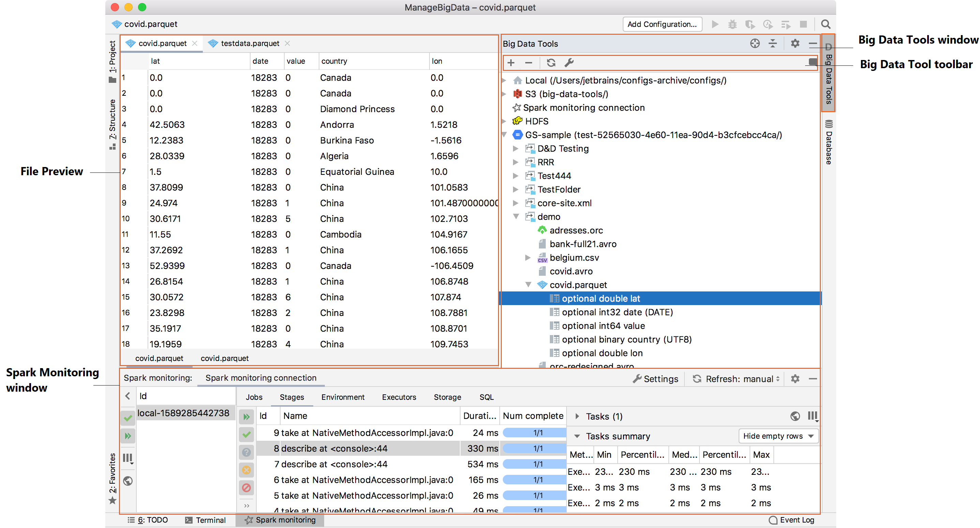This screenshot has width=980, height=528.
Task: Click 1/1 progress bar for 330 ms stage
Action: point(534,449)
